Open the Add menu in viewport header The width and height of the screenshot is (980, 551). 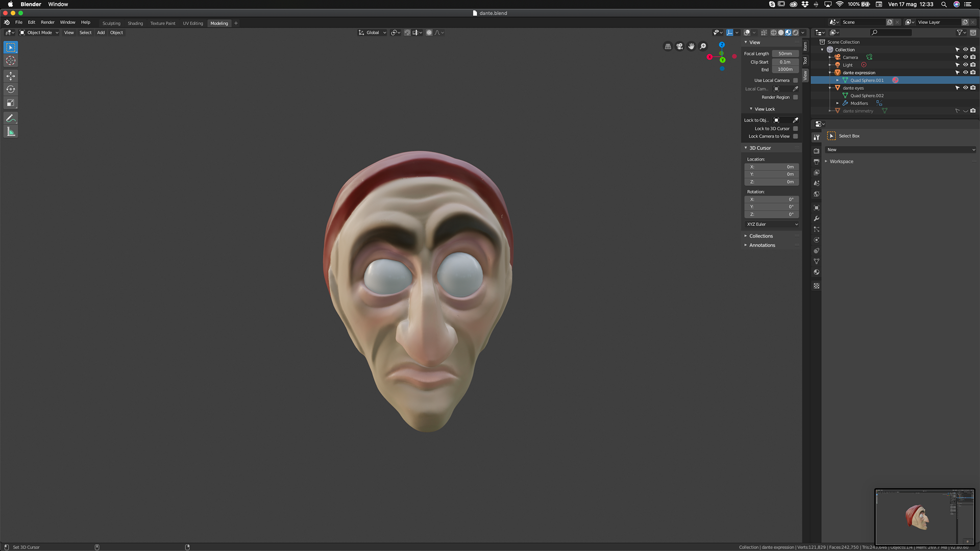coord(101,33)
